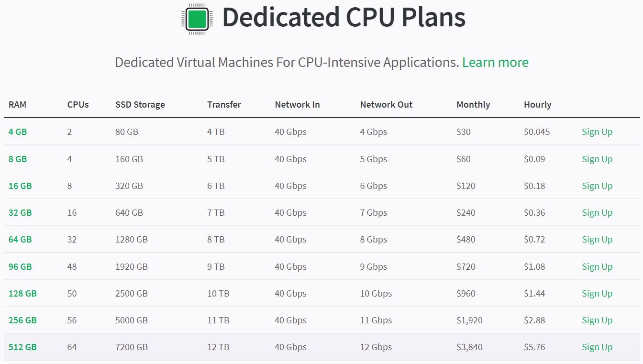Click the green CPU chip icon
The image size is (643, 364).
[196, 17]
